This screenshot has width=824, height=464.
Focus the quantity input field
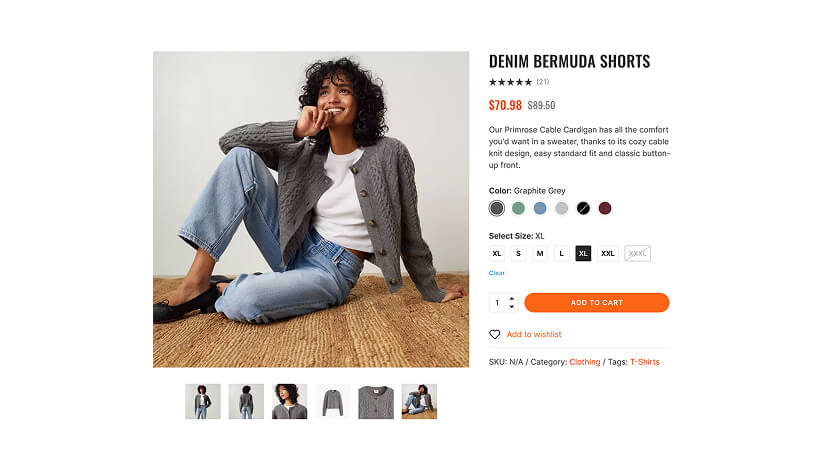[498, 303]
